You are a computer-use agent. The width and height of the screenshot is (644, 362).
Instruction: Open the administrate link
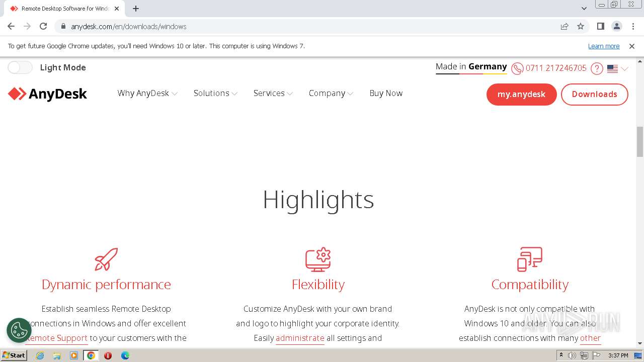[300, 338]
